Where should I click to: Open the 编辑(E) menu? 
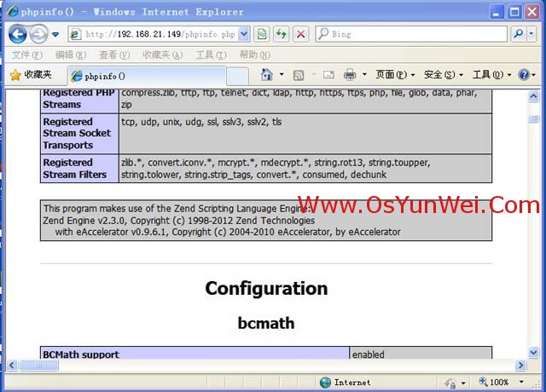[x=71, y=55]
